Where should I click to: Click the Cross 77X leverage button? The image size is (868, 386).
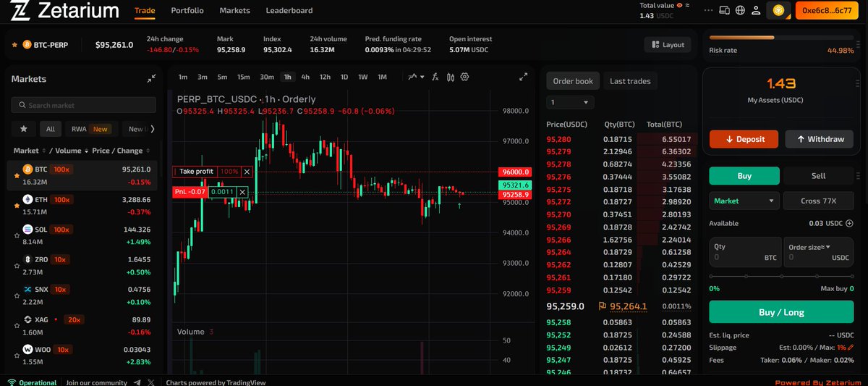point(818,201)
